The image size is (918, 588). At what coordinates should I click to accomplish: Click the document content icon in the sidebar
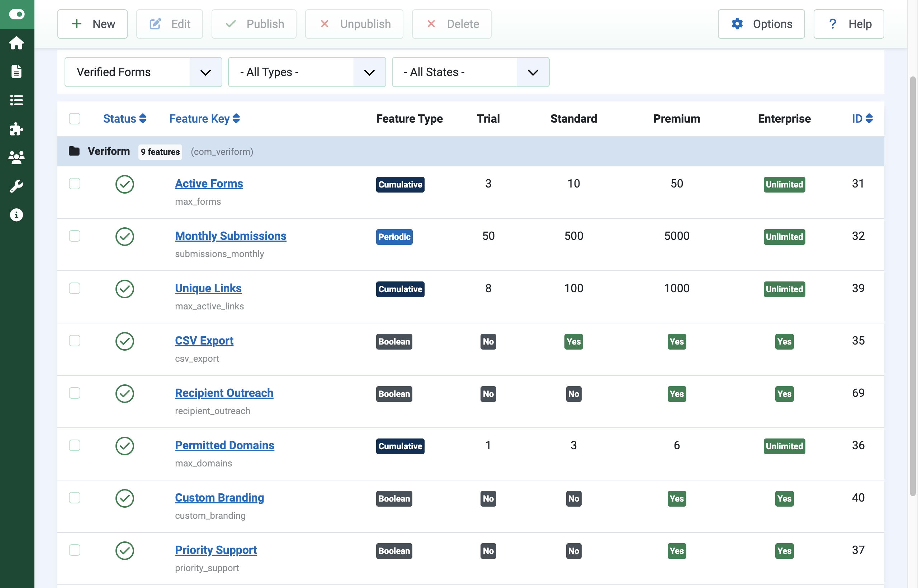(x=17, y=71)
